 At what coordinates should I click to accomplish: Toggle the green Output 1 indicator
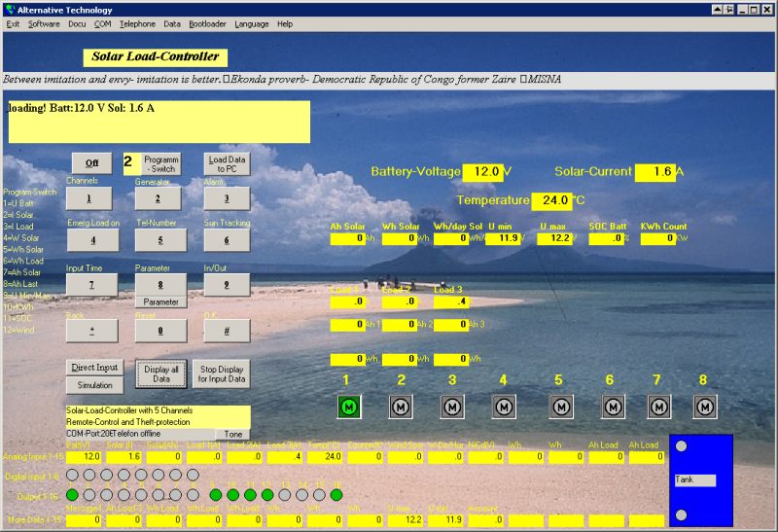coord(72,495)
